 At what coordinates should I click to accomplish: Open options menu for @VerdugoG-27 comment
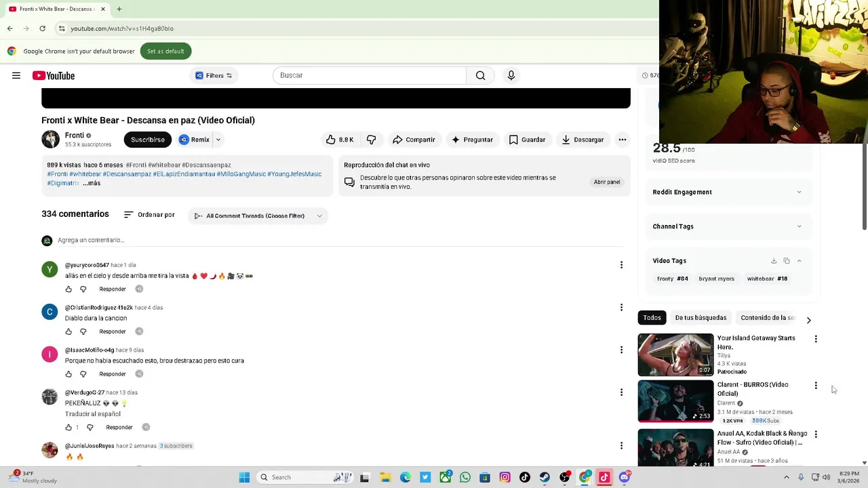621,392
